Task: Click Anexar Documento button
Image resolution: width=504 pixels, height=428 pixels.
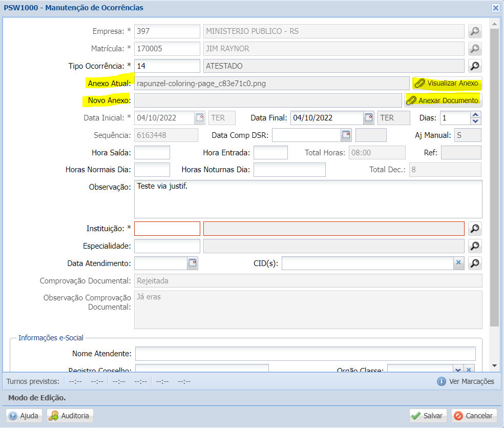Action: coord(443,100)
